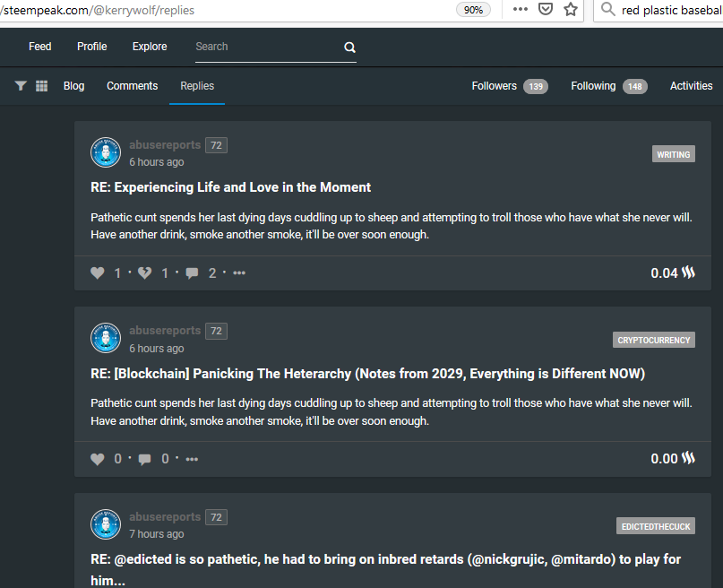Save page to Pocket icon

pos(546,9)
